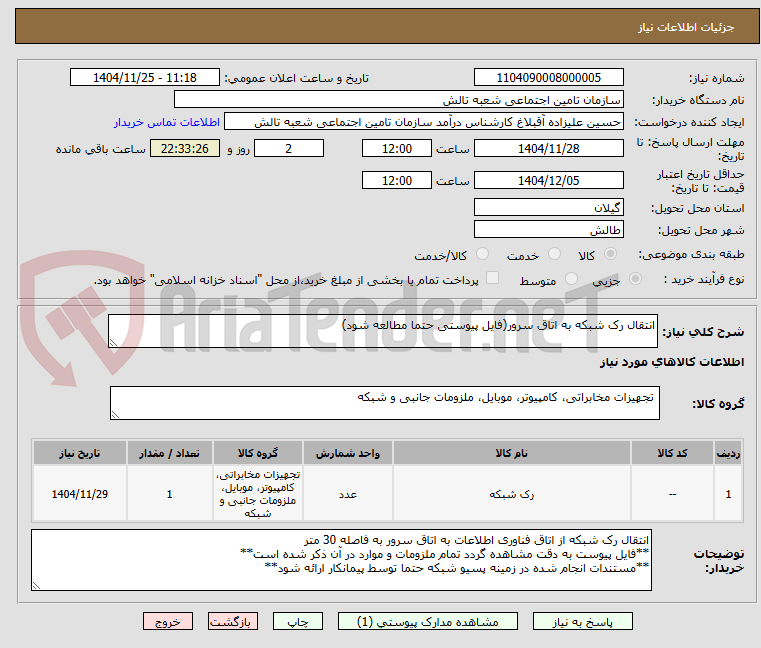Click the ردیف column header
This screenshot has height=648, width=761.
pyautogui.click(x=728, y=453)
